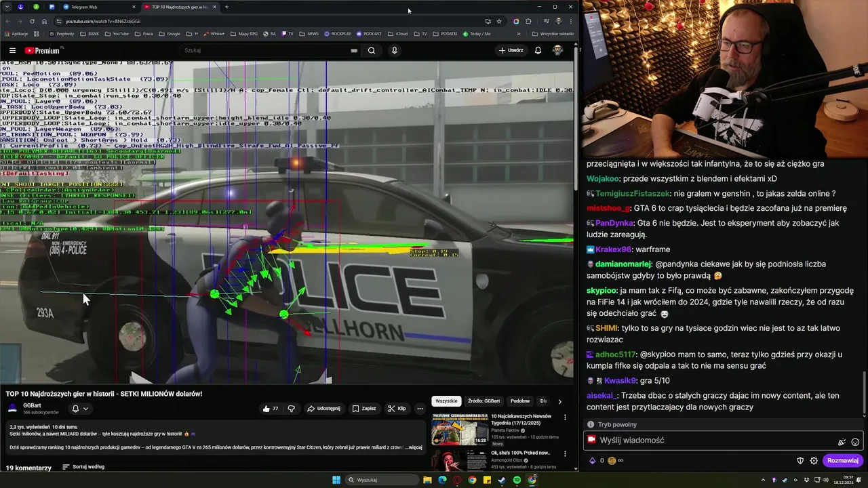Open File Explorer from the taskbar

[427, 480]
